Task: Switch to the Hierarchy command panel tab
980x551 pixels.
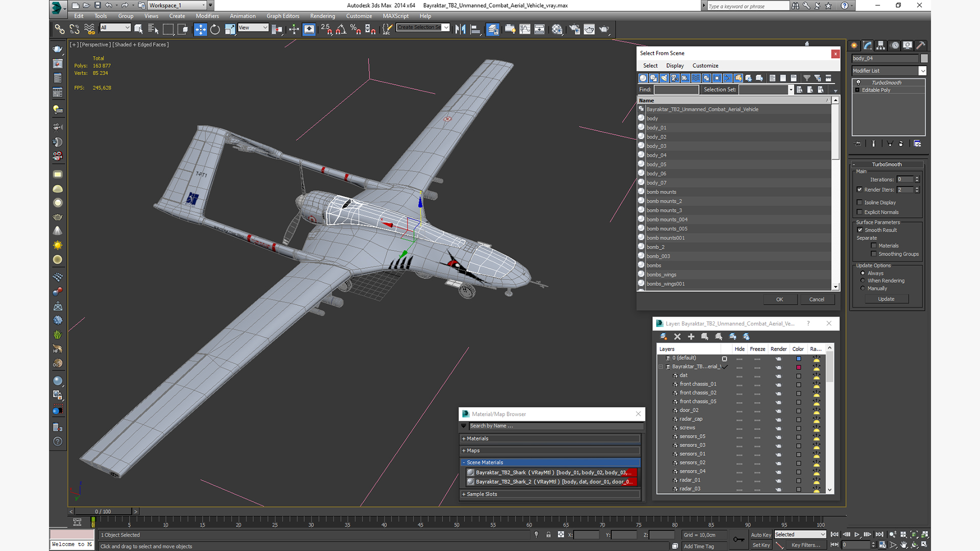Action: 880,45
